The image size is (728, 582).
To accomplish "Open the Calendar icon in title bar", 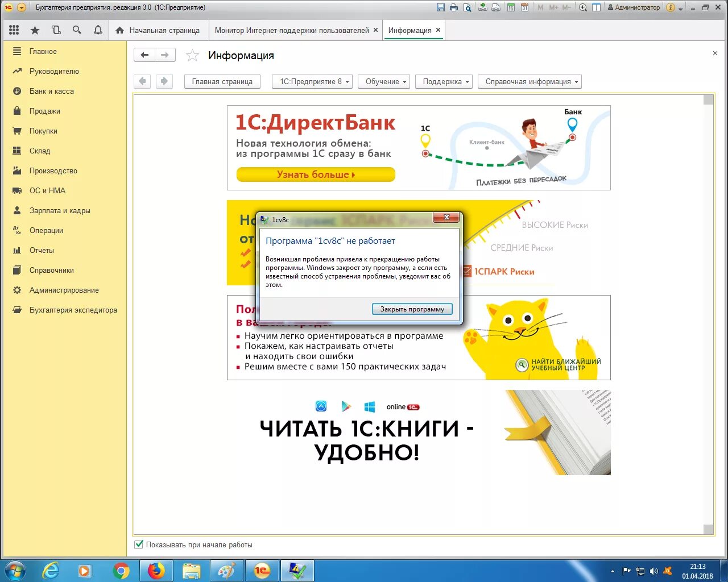I will [524, 7].
